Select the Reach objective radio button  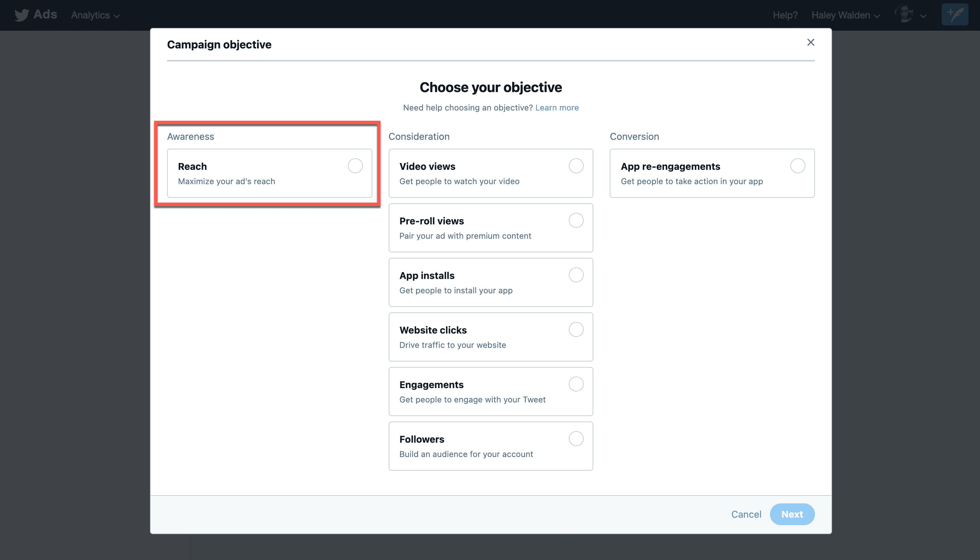point(355,166)
